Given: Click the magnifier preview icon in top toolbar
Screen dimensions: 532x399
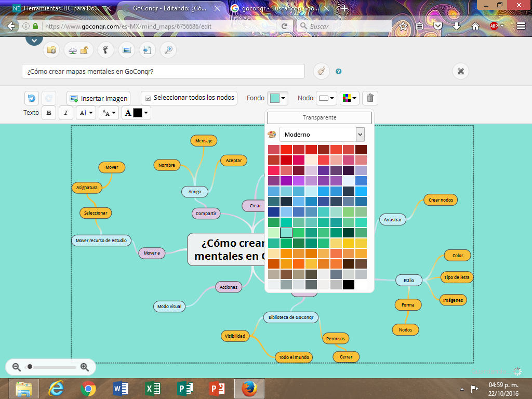Looking at the screenshot, I should [x=168, y=50].
